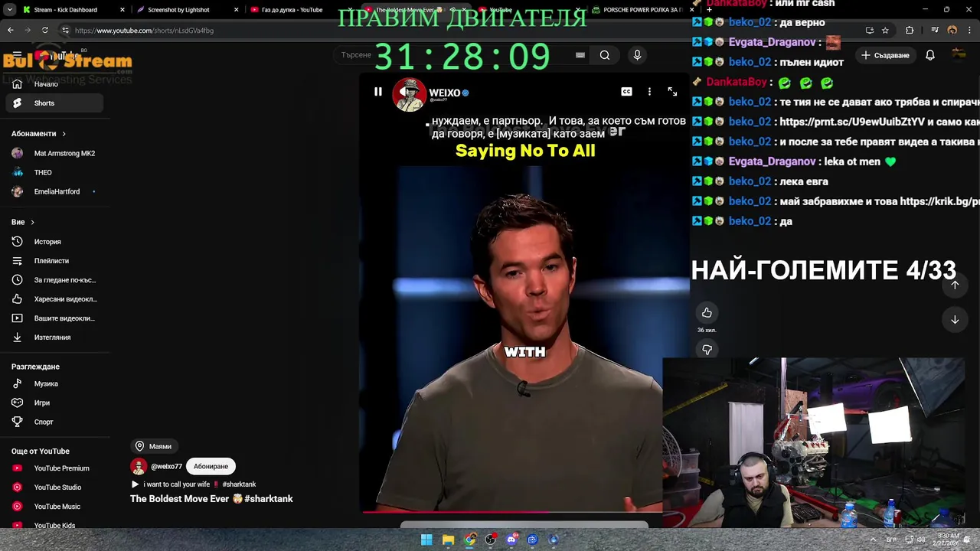The image size is (980, 551).
Task: Click the #sharktank hashtag in the title
Action: tap(269, 499)
